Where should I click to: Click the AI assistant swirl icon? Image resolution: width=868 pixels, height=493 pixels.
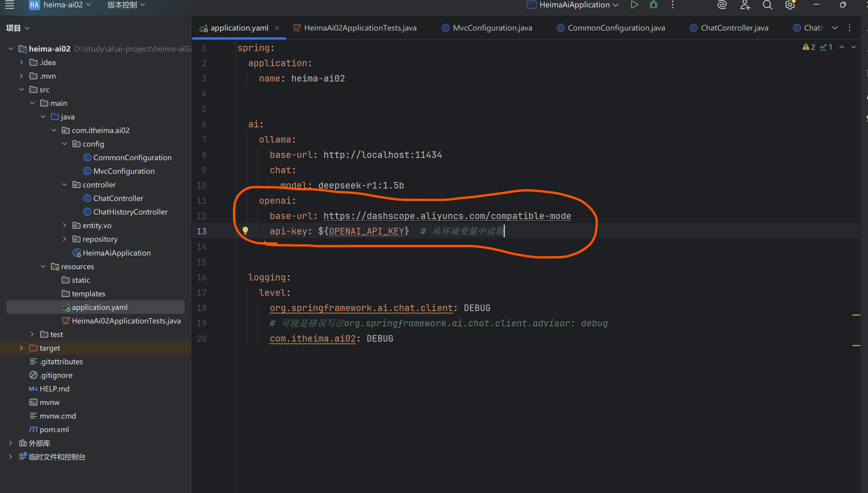[x=722, y=5]
